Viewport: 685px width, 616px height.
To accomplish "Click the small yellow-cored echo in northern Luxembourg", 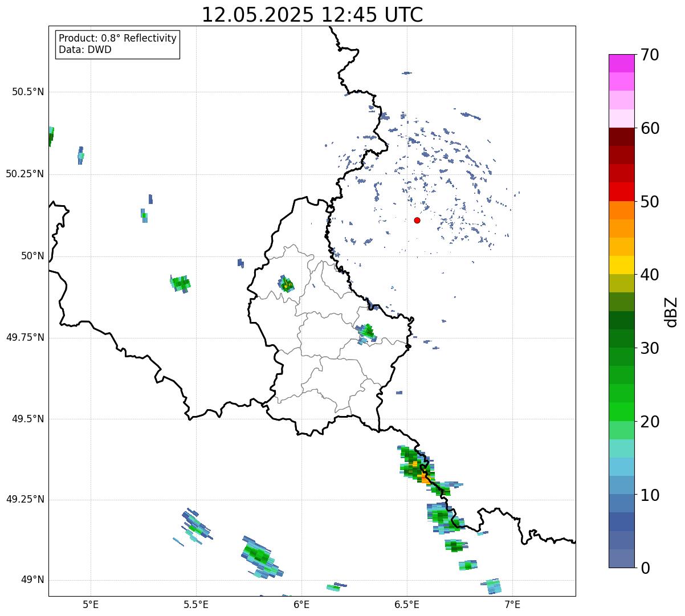I will coord(287,283).
